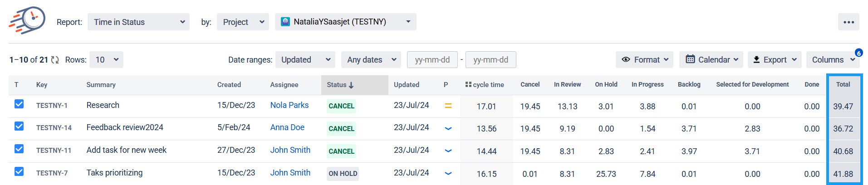Toggle the checkbox for TESTNY-14
The image size is (868, 185).
click(19, 126)
